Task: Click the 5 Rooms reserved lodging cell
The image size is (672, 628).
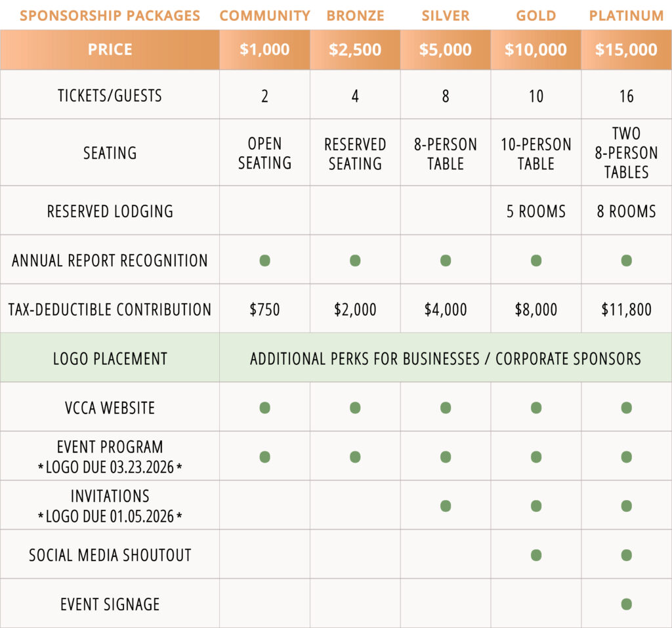Action: (x=536, y=211)
